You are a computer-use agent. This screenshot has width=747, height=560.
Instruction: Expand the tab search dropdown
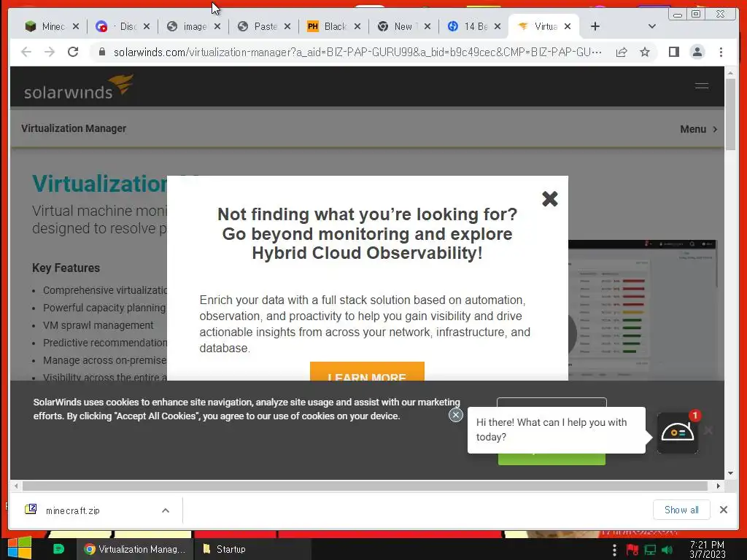(x=652, y=26)
